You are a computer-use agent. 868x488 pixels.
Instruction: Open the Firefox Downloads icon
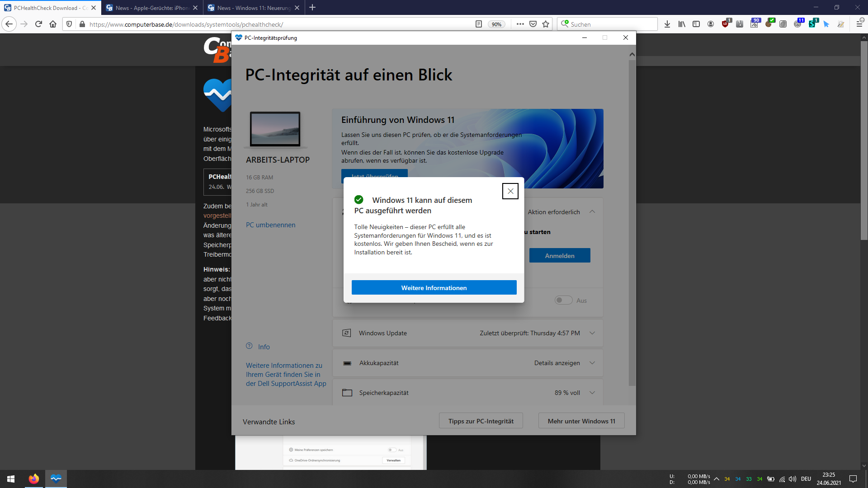pyautogui.click(x=667, y=24)
